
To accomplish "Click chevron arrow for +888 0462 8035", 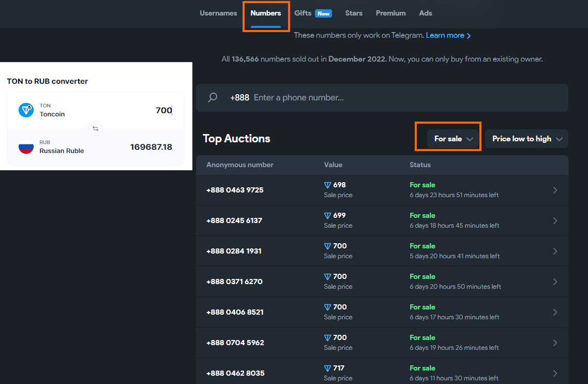I will click(x=555, y=373).
